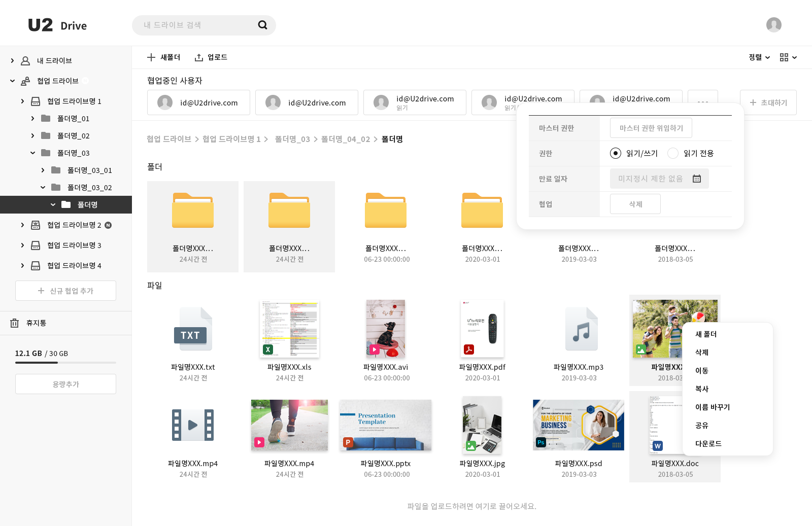Open the 파일명XXX.mp3 music file icon
Viewport: 812px width, 526px height.
pyautogui.click(x=581, y=329)
